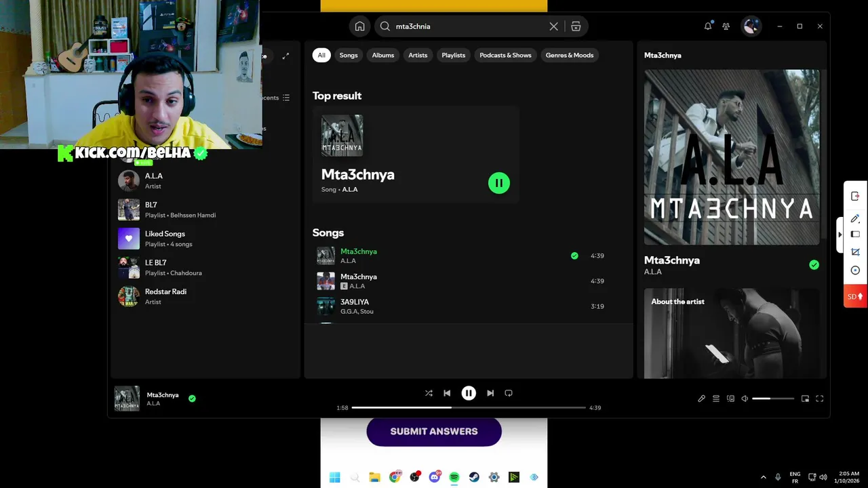Open the Liked Songs playlist
The image size is (868, 488).
205,239
